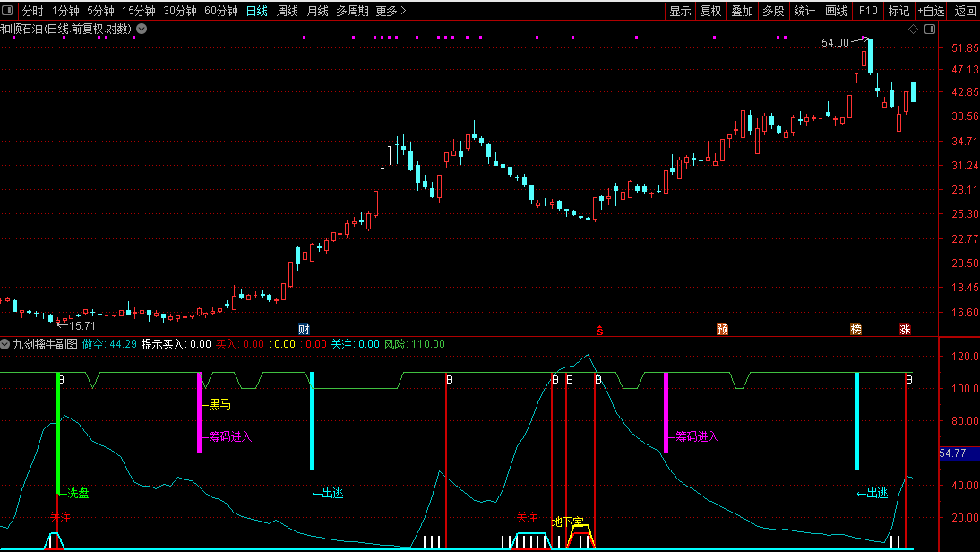Expand the 和顺石油 chart title dropdown
This screenshot has width=980, height=552.
(x=142, y=30)
